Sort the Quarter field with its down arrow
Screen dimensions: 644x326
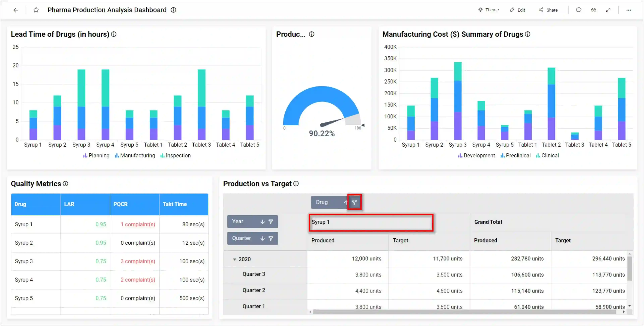pyautogui.click(x=262, y=238)
